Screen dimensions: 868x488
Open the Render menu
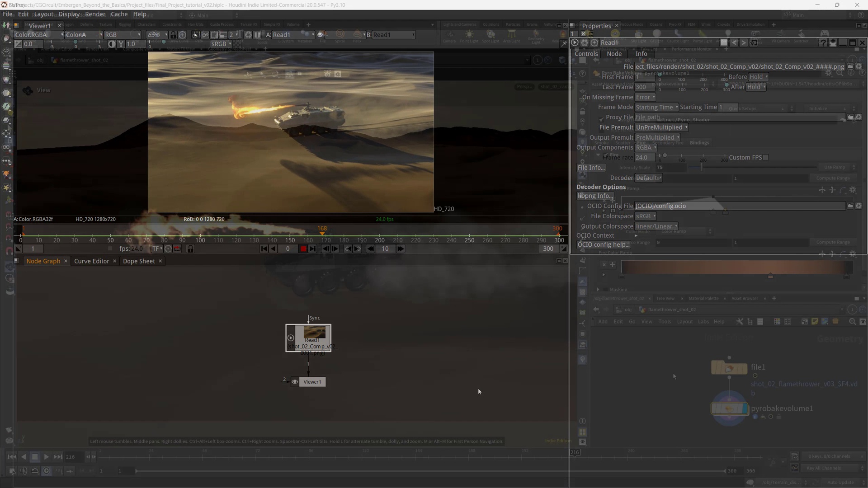click(95, 14)
